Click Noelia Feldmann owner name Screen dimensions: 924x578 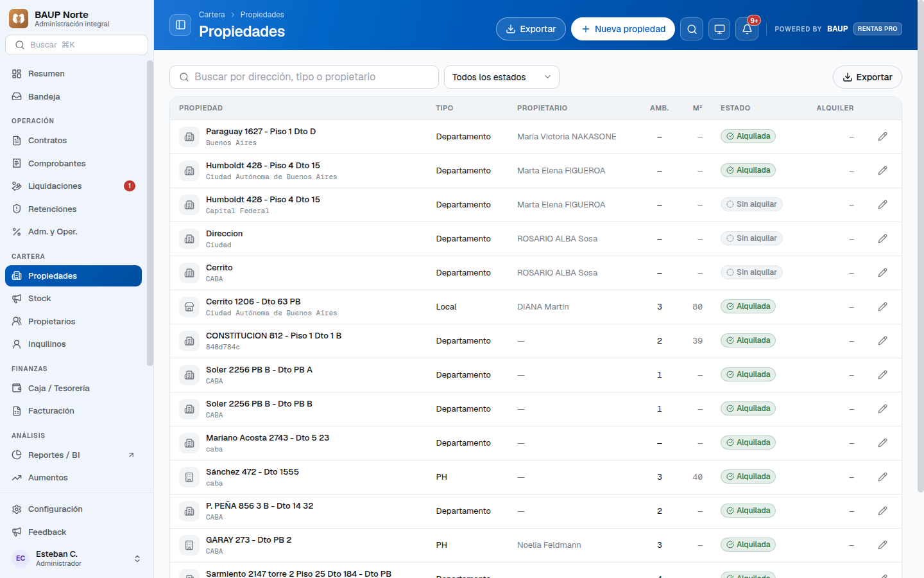(549, 545)
